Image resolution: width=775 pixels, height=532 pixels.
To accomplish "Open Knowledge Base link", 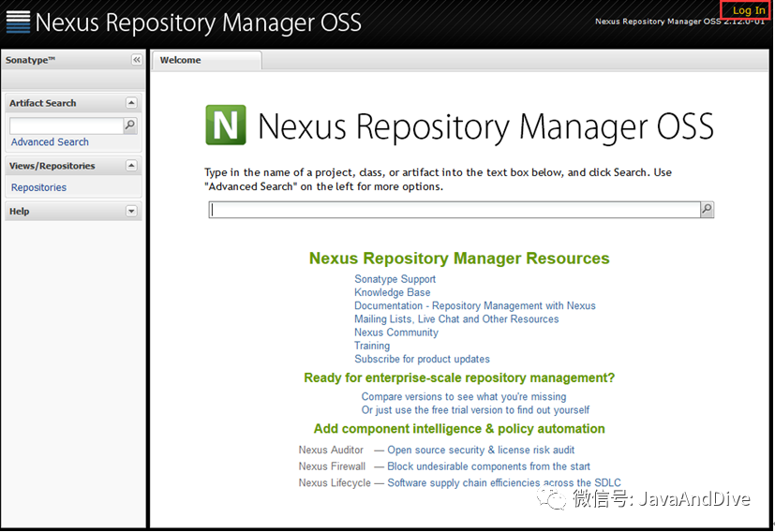I will pyautogui.click(x=392, y=292).
